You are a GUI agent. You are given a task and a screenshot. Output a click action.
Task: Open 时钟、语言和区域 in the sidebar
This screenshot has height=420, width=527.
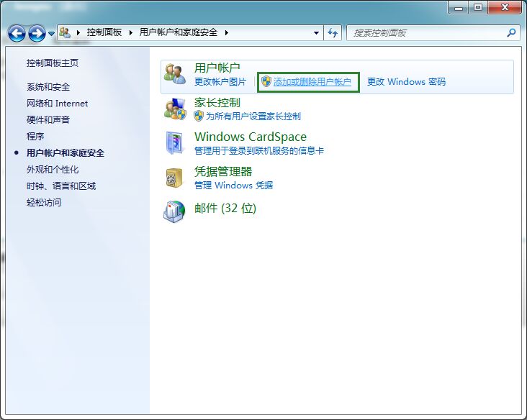coord(61,186)
